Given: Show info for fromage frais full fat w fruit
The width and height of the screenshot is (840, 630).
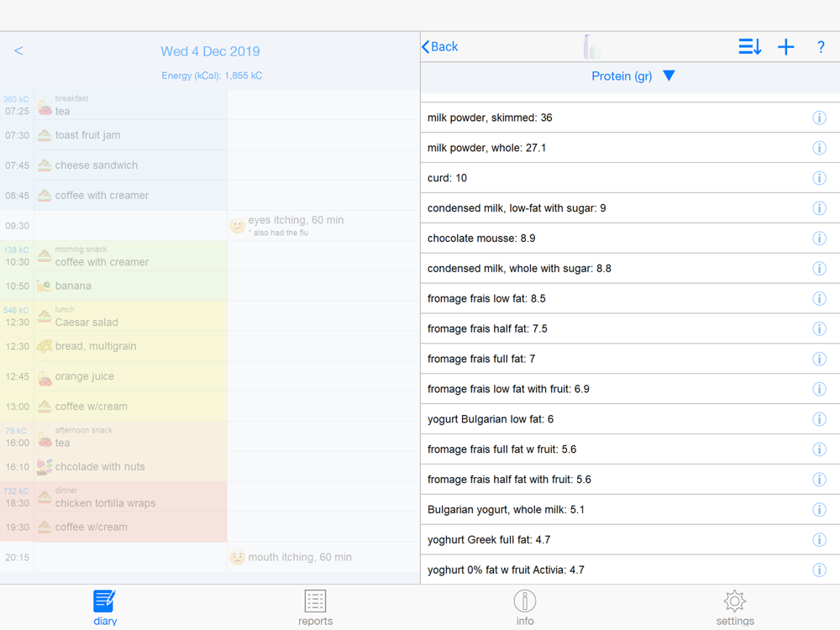Looking at the screenshot, I should point(819,449).
